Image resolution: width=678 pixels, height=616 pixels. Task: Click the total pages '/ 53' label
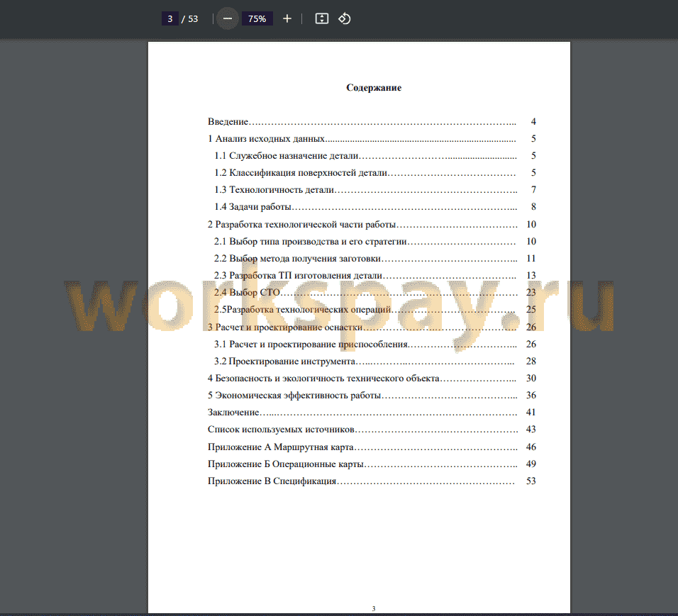(x=190, y=19)
